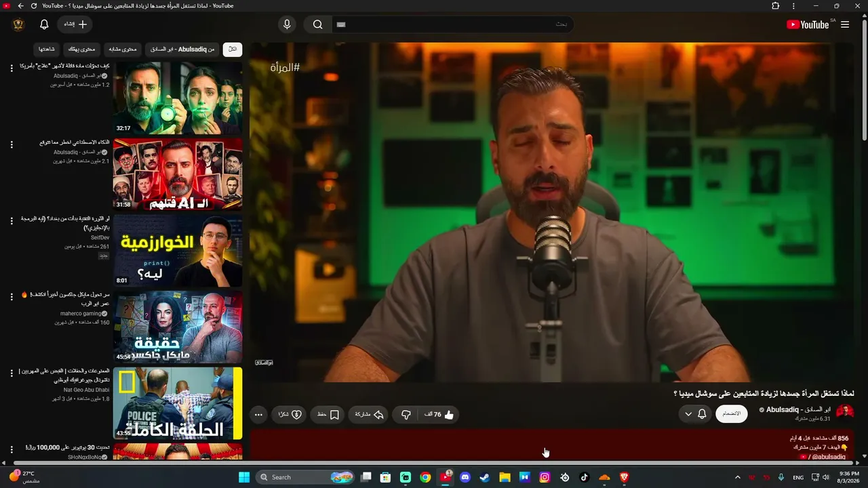Open the YouTube account avatar menu
Image resolution: width=868 pixels, height=488 pixels.
18,24
